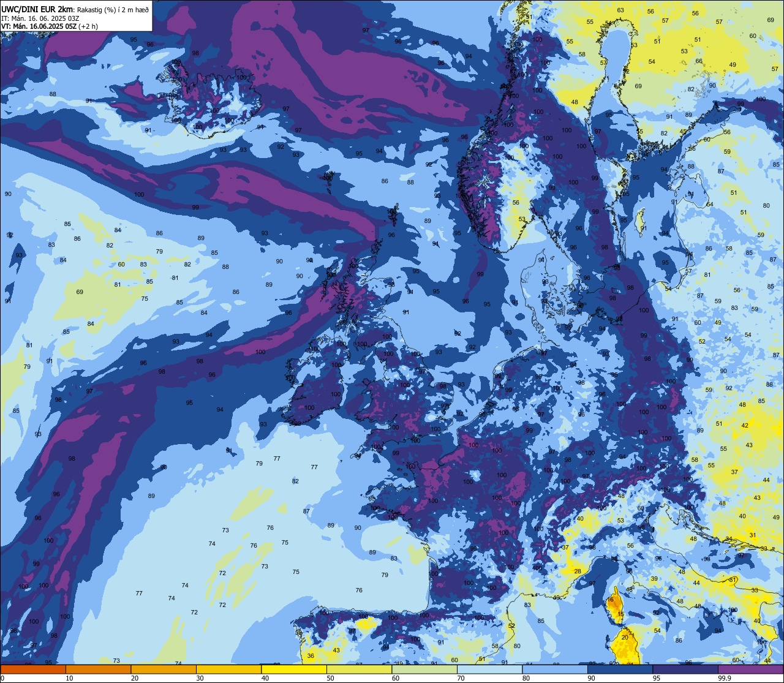The image size is (784, 683).
Task: Click the legend tick label '99.9'
Action: [725, 678]
